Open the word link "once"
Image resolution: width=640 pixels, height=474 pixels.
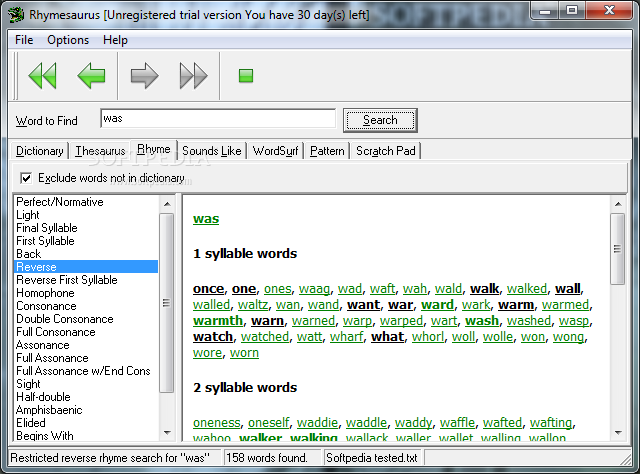click(x=209, y=289)
